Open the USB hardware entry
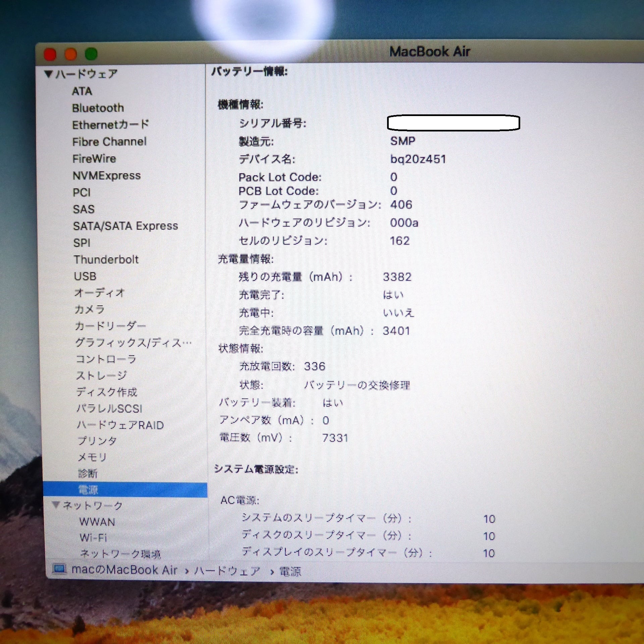644x644 pixels. (85, 276)
